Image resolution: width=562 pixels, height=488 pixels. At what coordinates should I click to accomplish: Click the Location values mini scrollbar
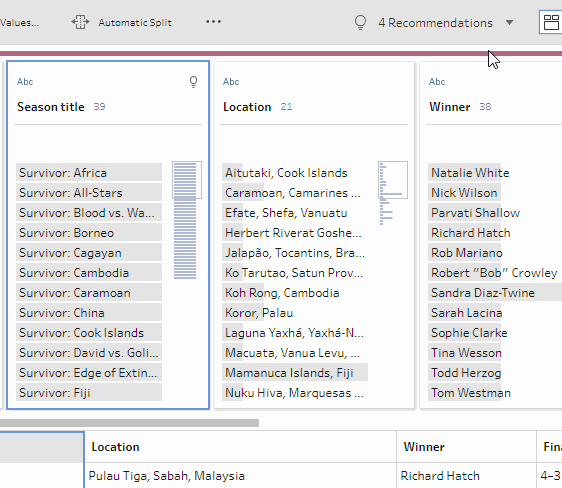coord(393,180)
